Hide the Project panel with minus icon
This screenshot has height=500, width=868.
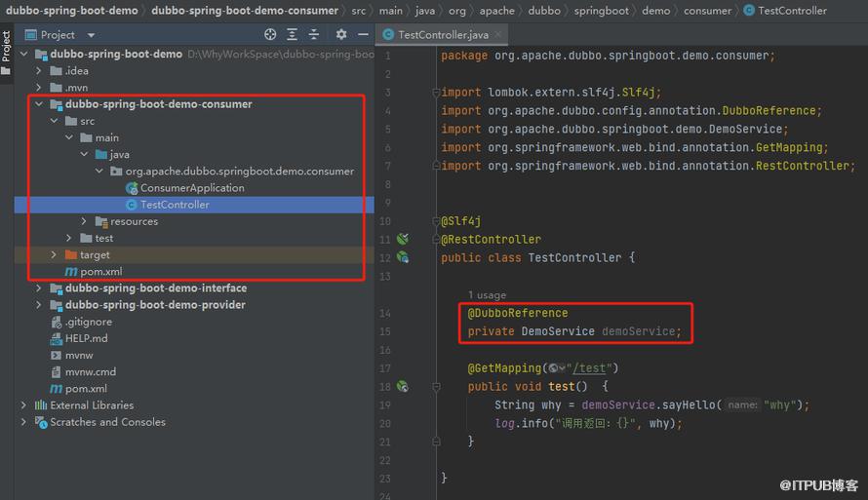(363, 34)
